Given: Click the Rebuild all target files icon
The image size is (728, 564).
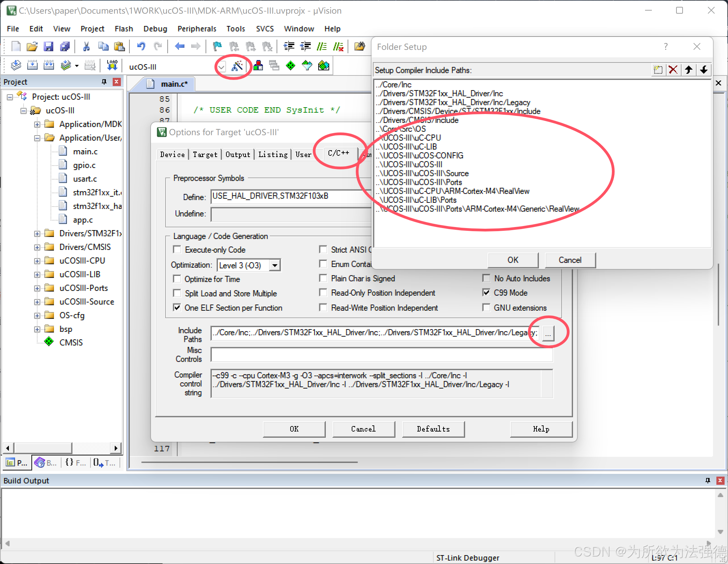Looking at the screenshot, I should tap(48, 65).
